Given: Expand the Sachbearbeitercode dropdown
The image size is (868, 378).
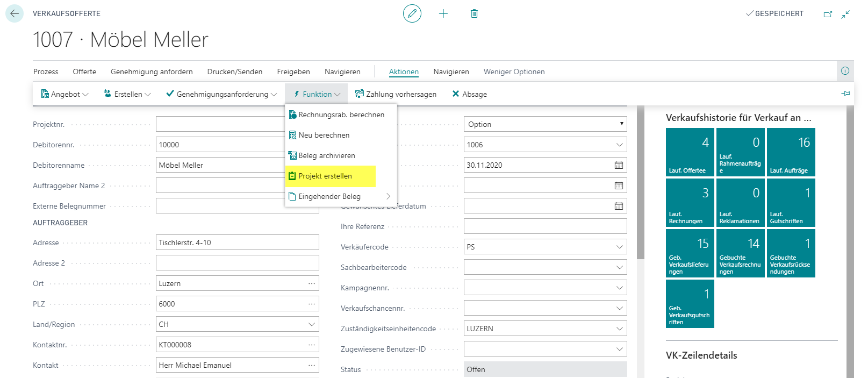Looking at the screenshot, I should (619, 267).
